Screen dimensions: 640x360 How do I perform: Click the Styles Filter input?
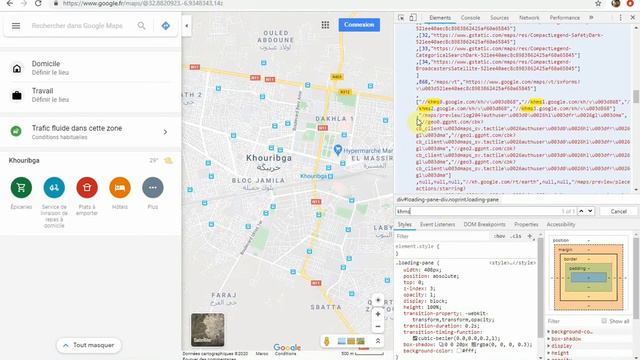click(x=441, y=236)
